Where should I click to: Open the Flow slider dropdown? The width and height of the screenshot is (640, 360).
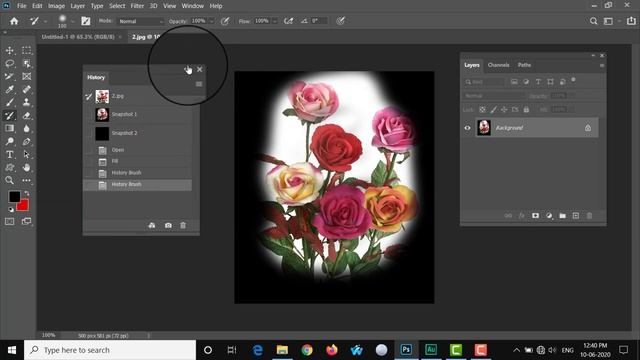coord(275,21)
